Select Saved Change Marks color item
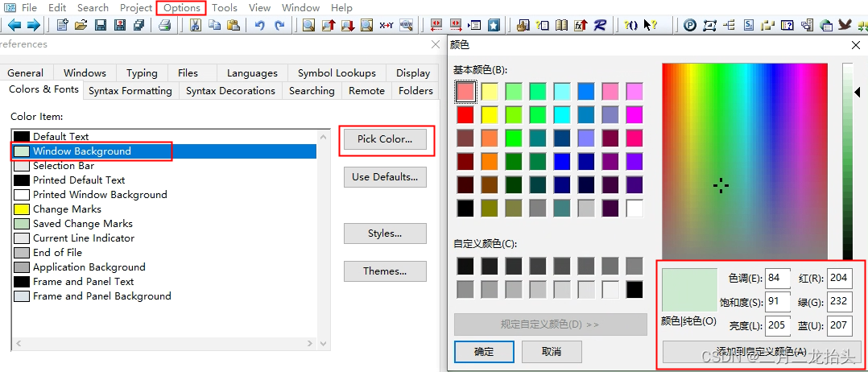Screen dimensions: 868x372 pos(164,224)
